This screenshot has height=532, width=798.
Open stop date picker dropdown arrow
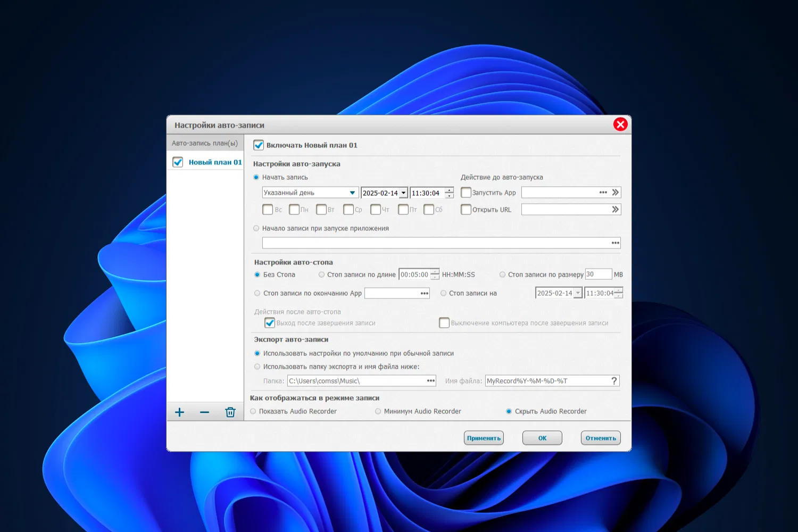click(578, 293)
